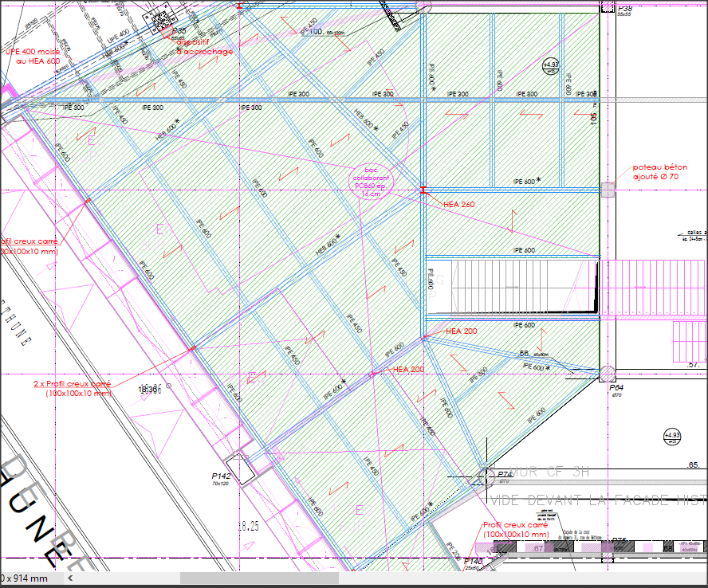Click the '2 x Profil creux carré' annotation
708x588 pixels.
(73, 388)
